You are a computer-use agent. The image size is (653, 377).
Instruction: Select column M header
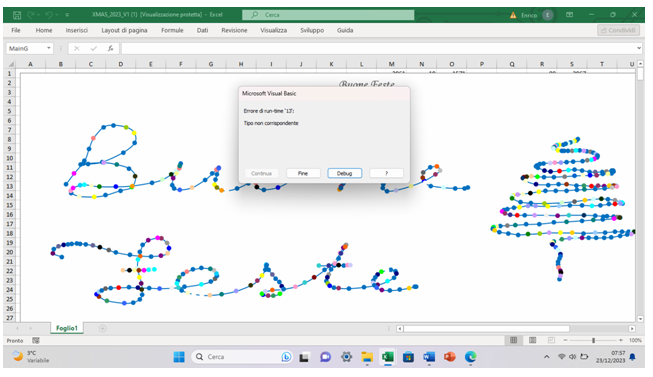[x=391, y=64]
